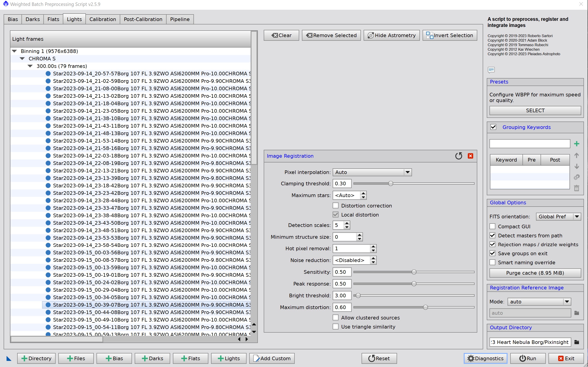Collapse the 300.00s (79 frames) group
Image resolution: width=588 pixels, height=367 pixels.
[x=30, y=66]
